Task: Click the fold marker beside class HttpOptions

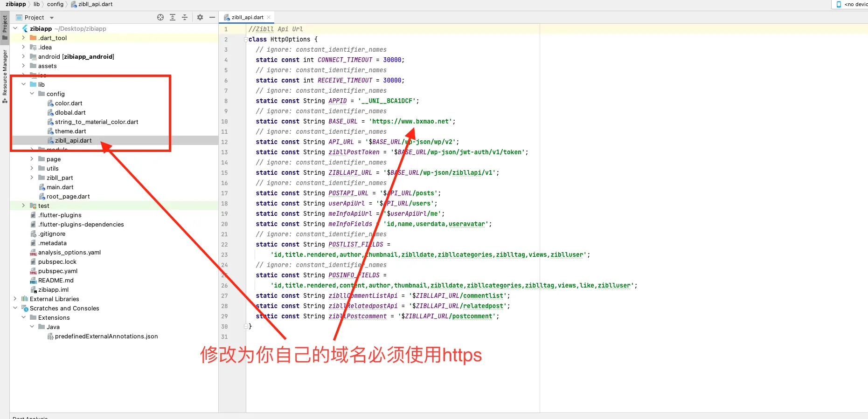Action: coord(246,40)
